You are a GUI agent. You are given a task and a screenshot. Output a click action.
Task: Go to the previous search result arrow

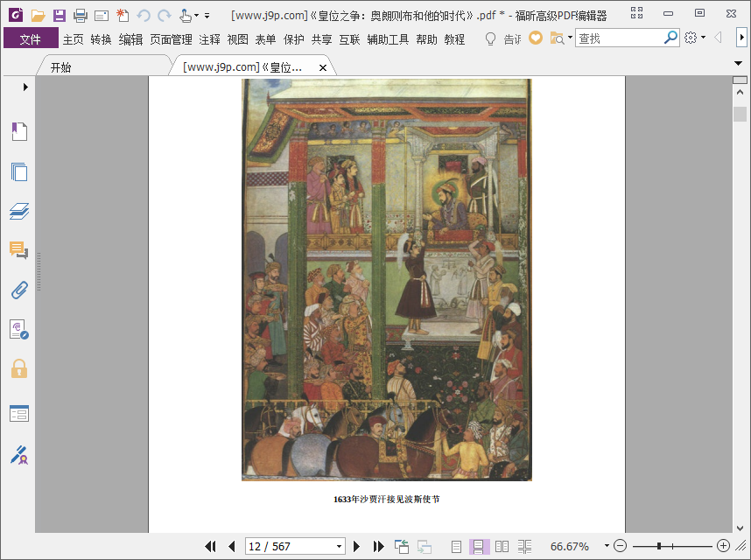point(718,38)
